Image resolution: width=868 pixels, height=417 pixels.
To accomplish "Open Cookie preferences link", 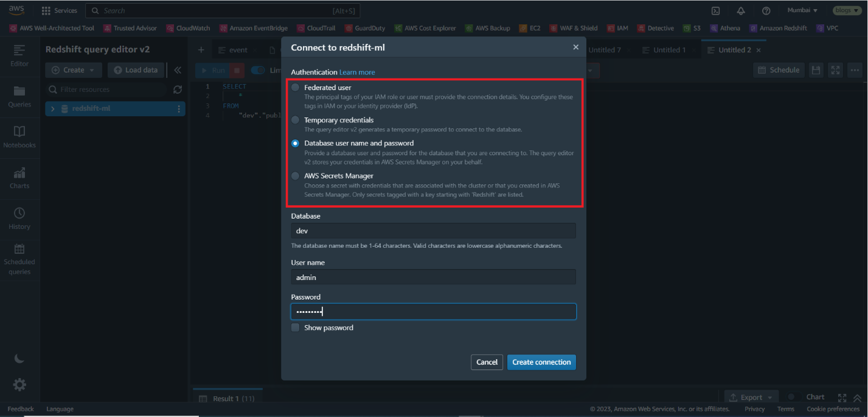I will pos(833,409).
